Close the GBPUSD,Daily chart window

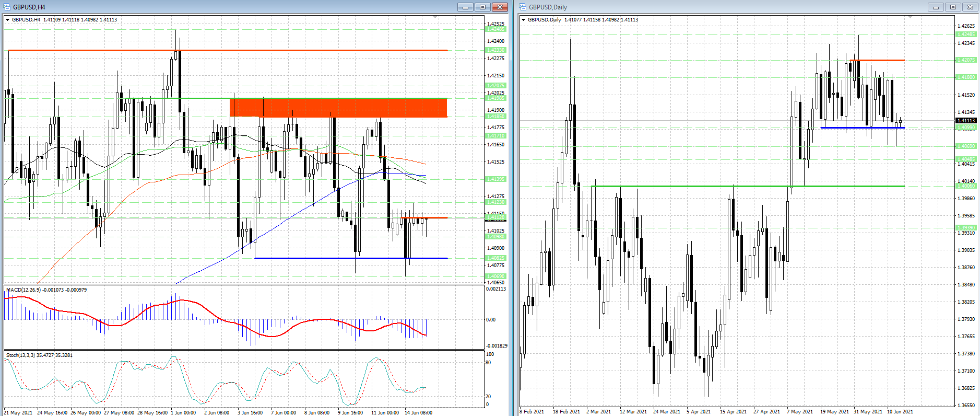pos(970,7)
